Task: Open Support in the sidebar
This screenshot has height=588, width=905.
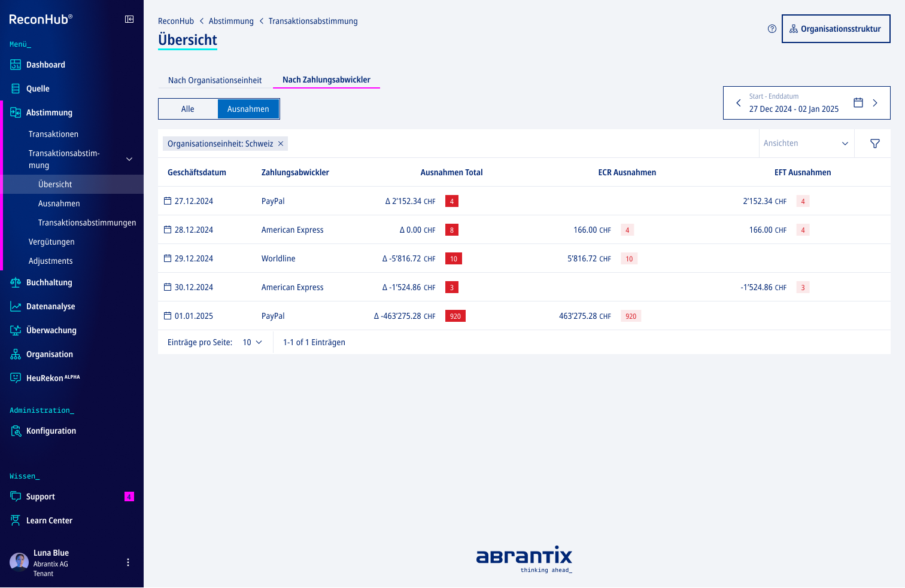Action: (41, 496)
